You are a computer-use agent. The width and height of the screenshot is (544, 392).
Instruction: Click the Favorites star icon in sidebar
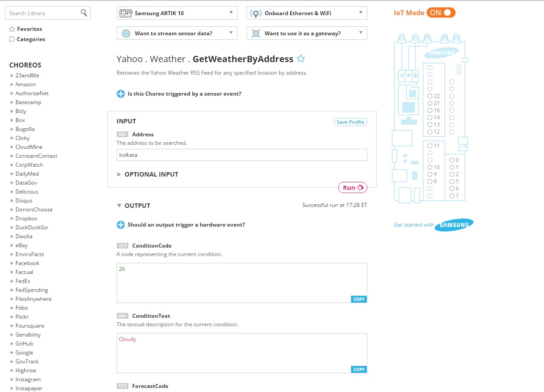12,29
